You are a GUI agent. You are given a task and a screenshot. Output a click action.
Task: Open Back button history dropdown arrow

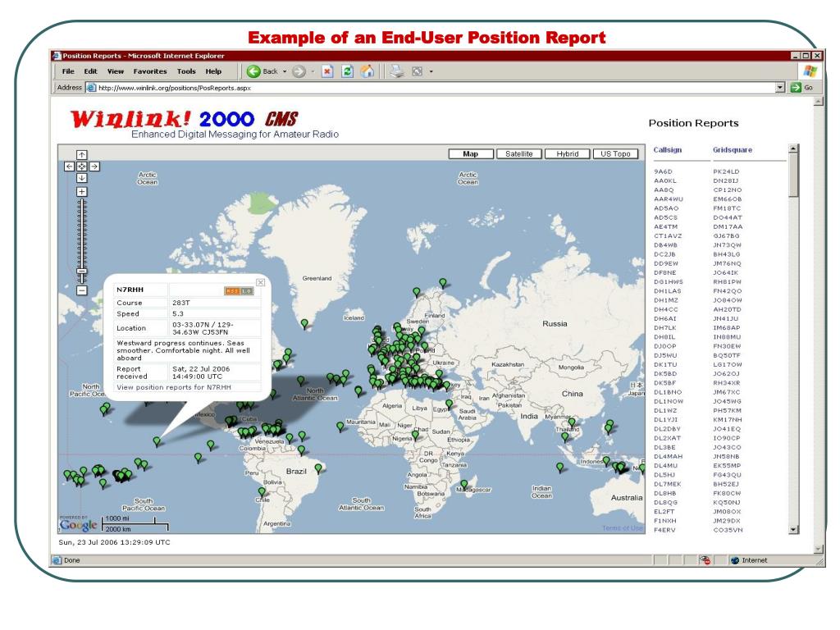[285, 71]
